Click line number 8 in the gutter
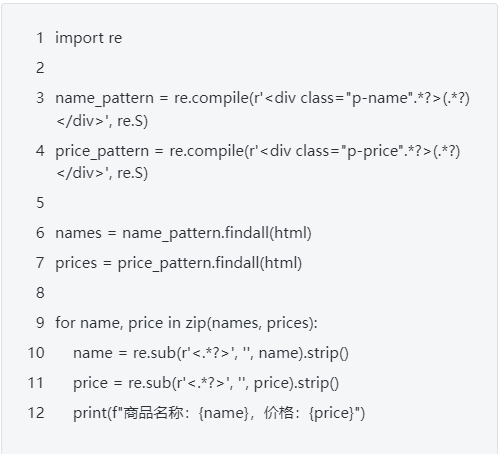The height and width of the screenshot is (454, 499). point(40,293)
